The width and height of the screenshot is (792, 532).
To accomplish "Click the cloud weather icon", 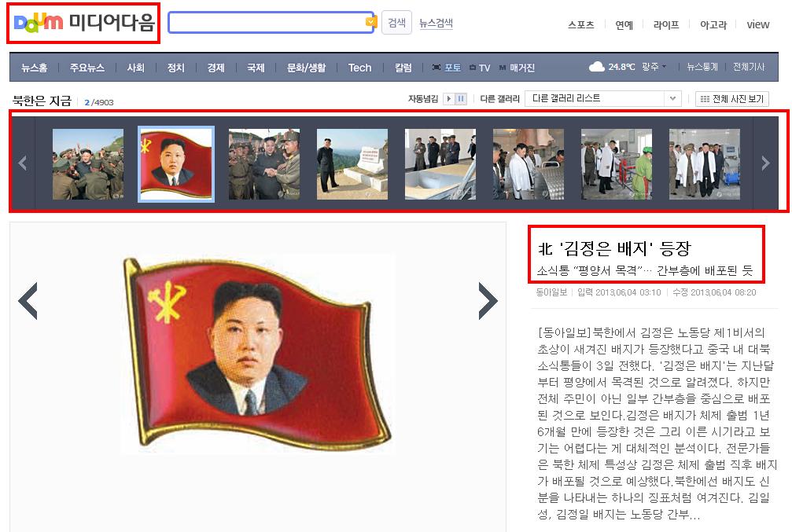I will coord(596,67).
